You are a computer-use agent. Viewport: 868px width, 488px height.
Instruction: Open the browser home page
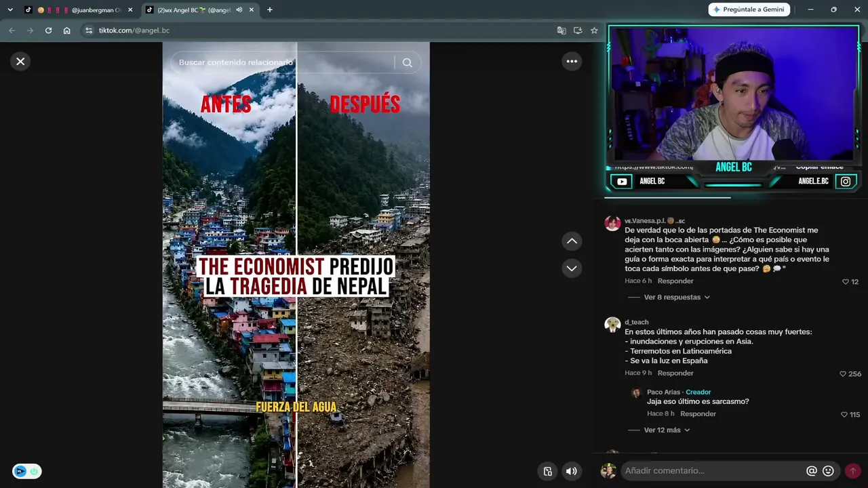click(66, 30)
